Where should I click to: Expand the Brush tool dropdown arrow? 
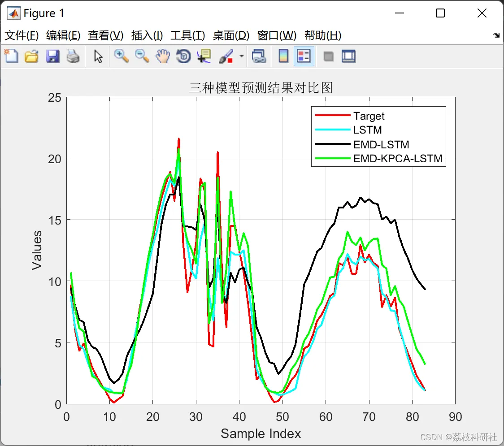(x=242, y=56)
